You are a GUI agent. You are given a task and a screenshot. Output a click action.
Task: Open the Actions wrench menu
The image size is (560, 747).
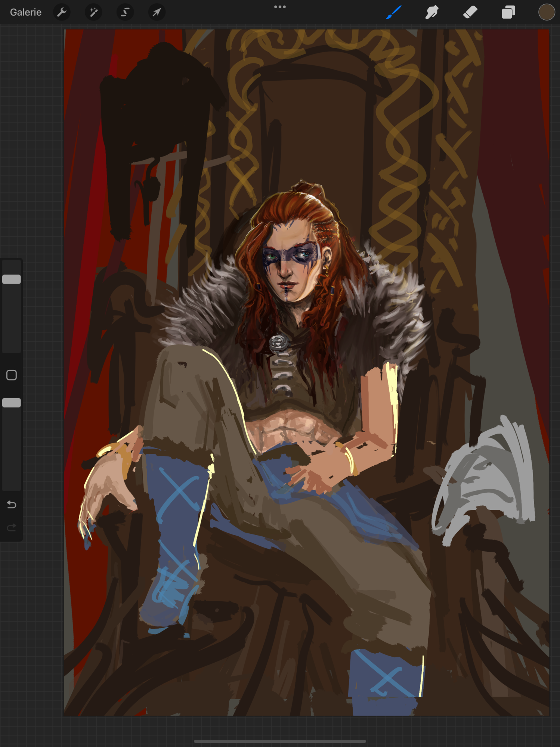(x=62, y=12)
